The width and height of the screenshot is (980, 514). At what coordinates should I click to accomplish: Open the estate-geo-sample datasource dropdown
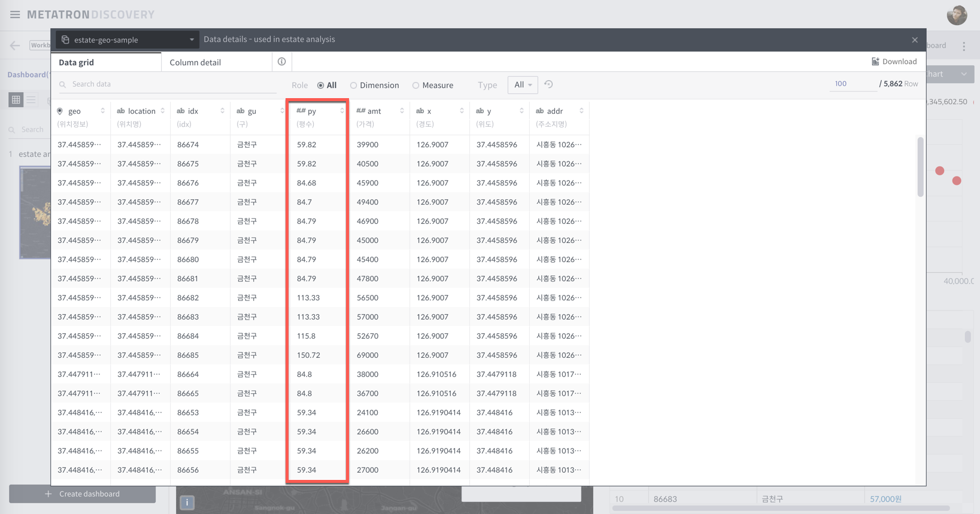coord(128,40)
